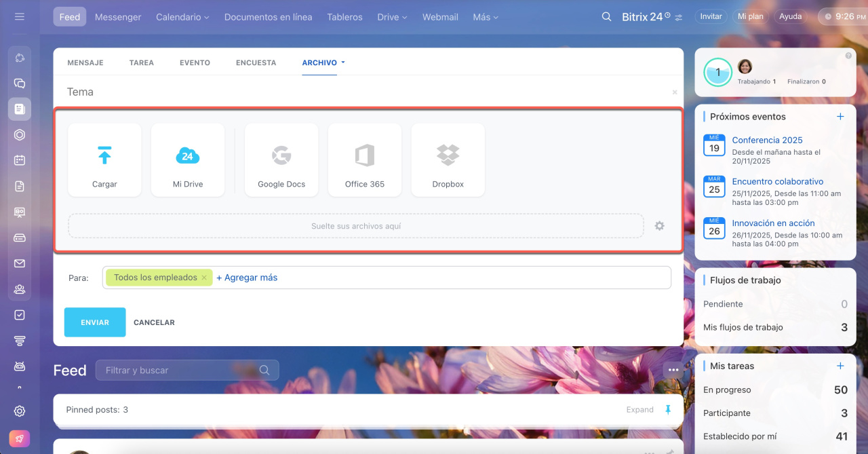The width and height of the screenshot is (868, 454).
Task: Open the Conferencia 2025 event link
Action: tap(767, 140)
